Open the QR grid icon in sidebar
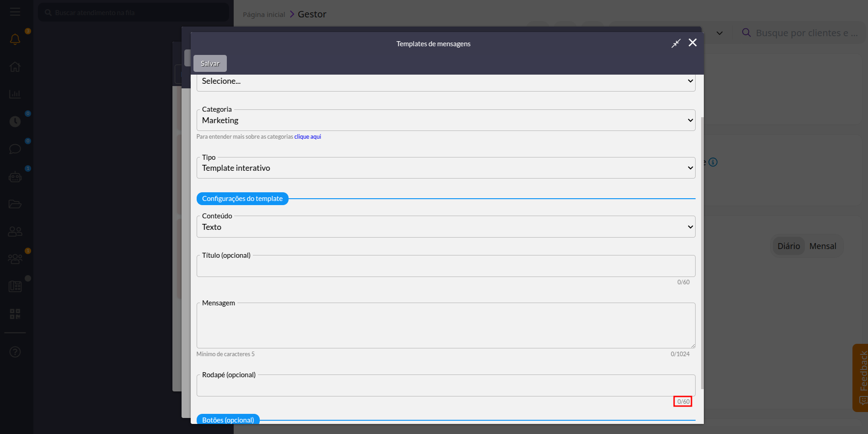The height and width of the screenshot is (434, 868). tap(15, 314)
